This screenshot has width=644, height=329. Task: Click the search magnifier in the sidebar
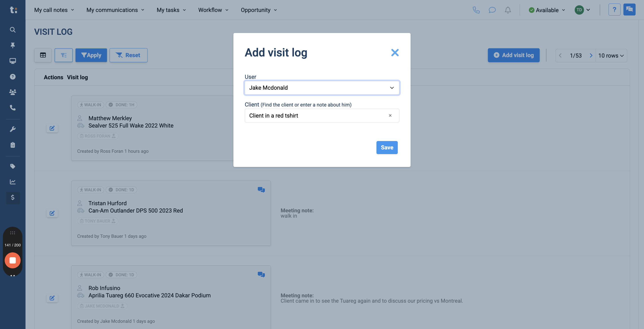pyautogui.click(x=12, y=30)
